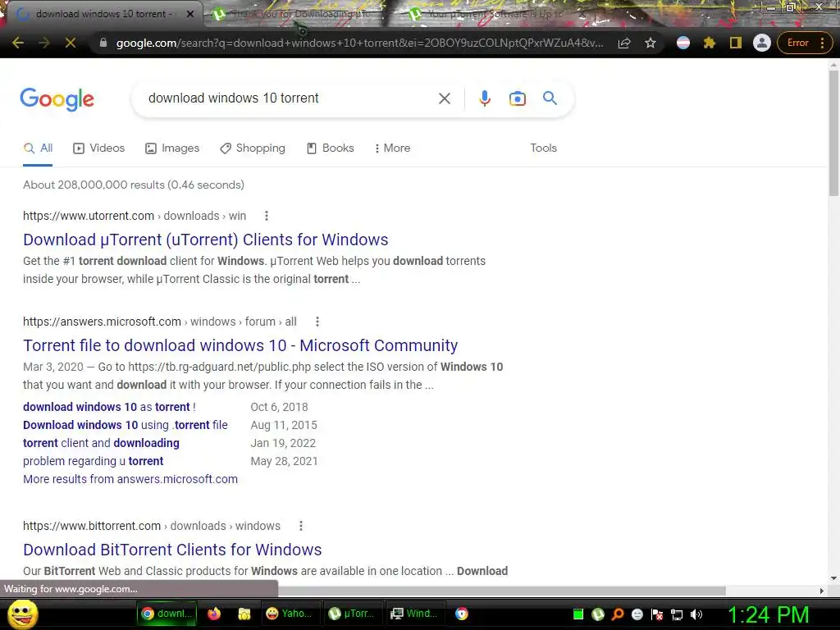Clear the search box text

point(444,98)
